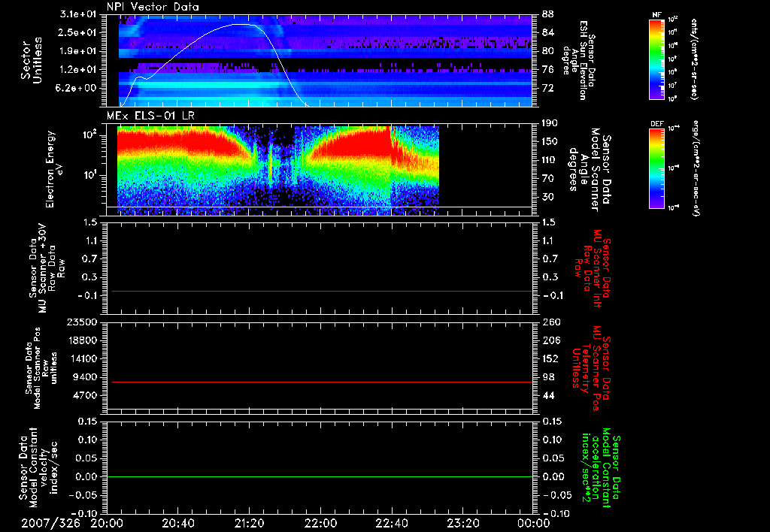
Task: Click the 20:00 time axis label
Action: pyautogui.click(x=107, y=523)
